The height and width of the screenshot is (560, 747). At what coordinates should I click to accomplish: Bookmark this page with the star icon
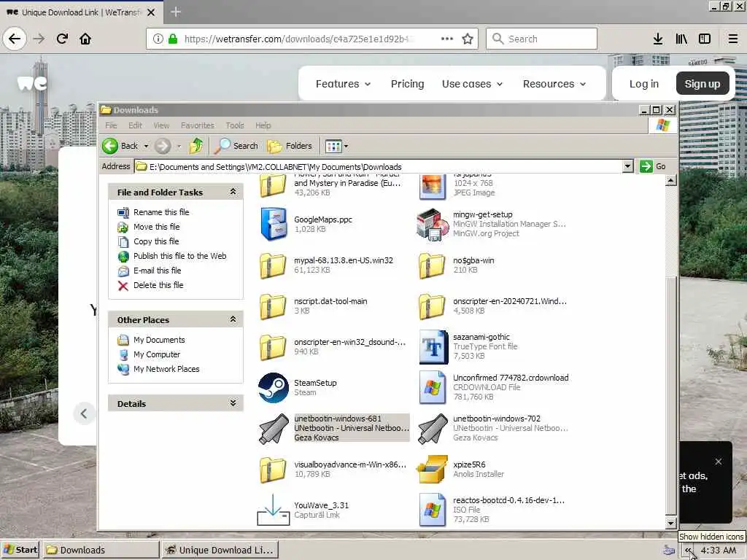468,39
